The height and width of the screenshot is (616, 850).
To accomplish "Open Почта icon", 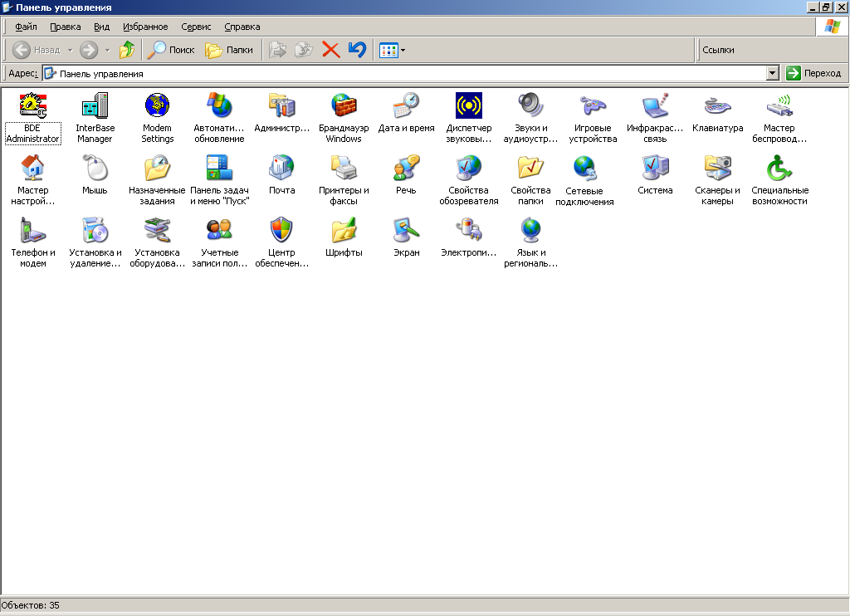I will point(282,168).
